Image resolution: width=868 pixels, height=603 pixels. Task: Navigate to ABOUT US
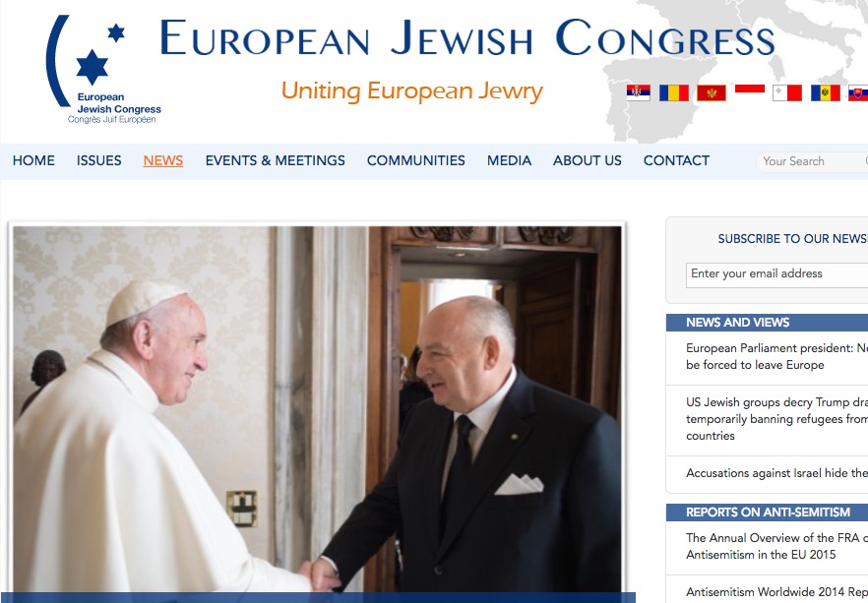[x=588, y=160]
